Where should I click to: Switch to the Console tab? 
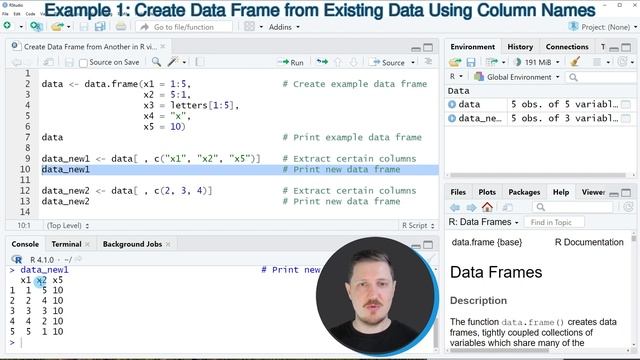click(x=25, y=244)
